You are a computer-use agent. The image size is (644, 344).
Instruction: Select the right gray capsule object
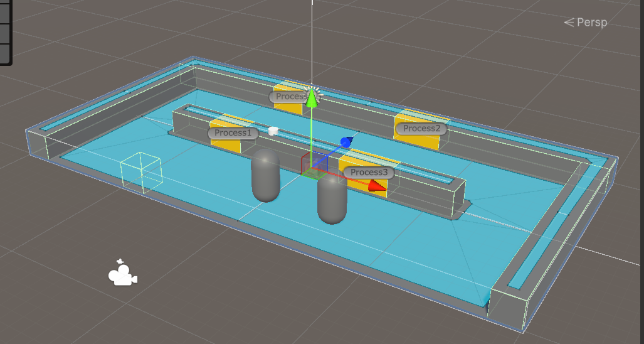coord(332,198)
